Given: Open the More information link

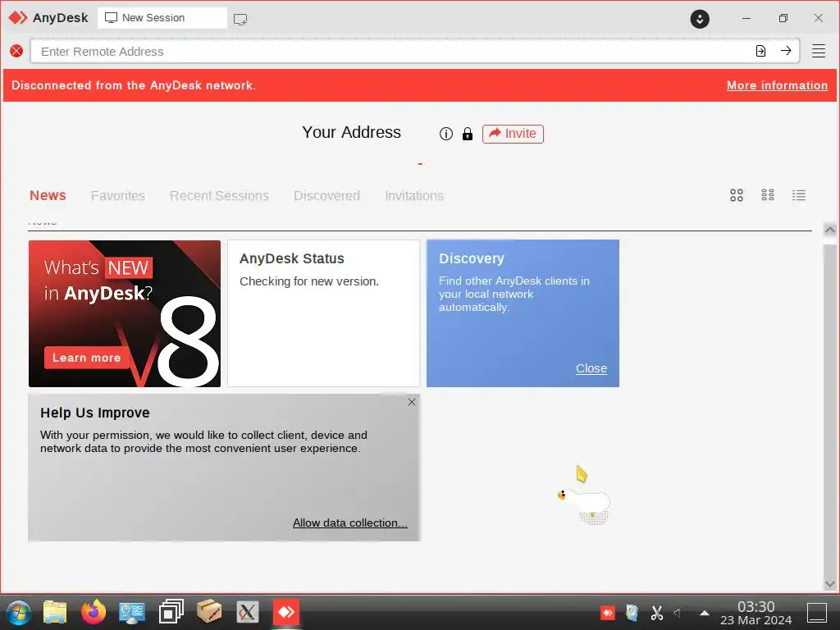Looking at the screenshot, I should (777, 85).
